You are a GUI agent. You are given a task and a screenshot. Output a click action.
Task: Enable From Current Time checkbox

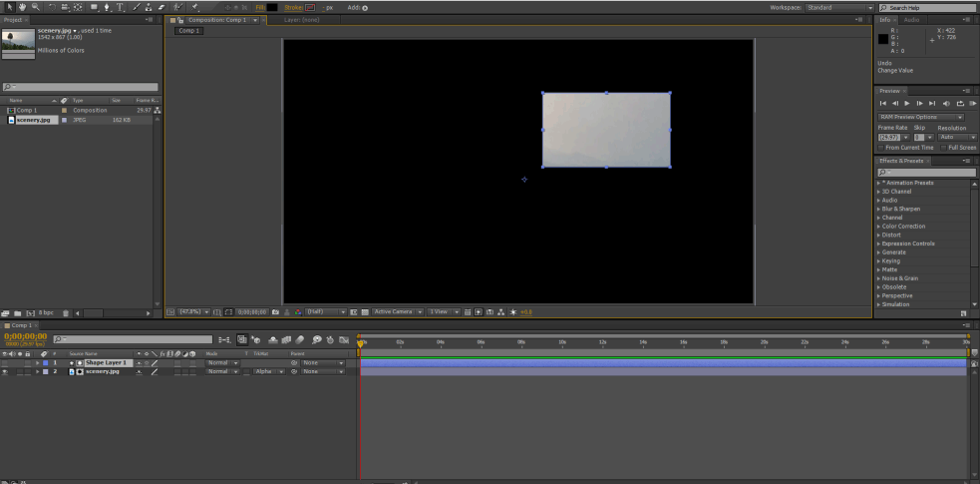point(880,148)
